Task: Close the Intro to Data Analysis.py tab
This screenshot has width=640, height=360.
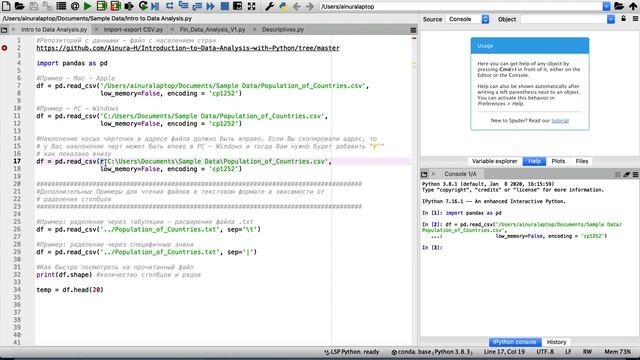Action: 13,30
